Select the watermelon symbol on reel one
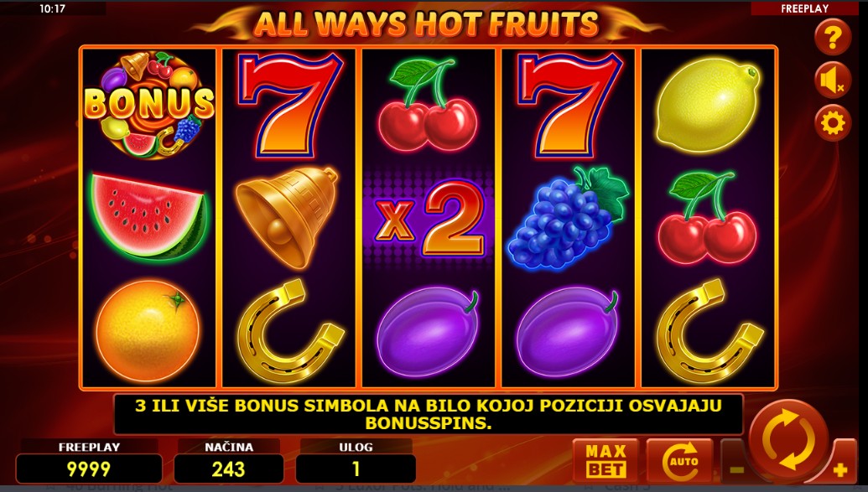This screenshot has width=868, height=492. pos(148,217)
